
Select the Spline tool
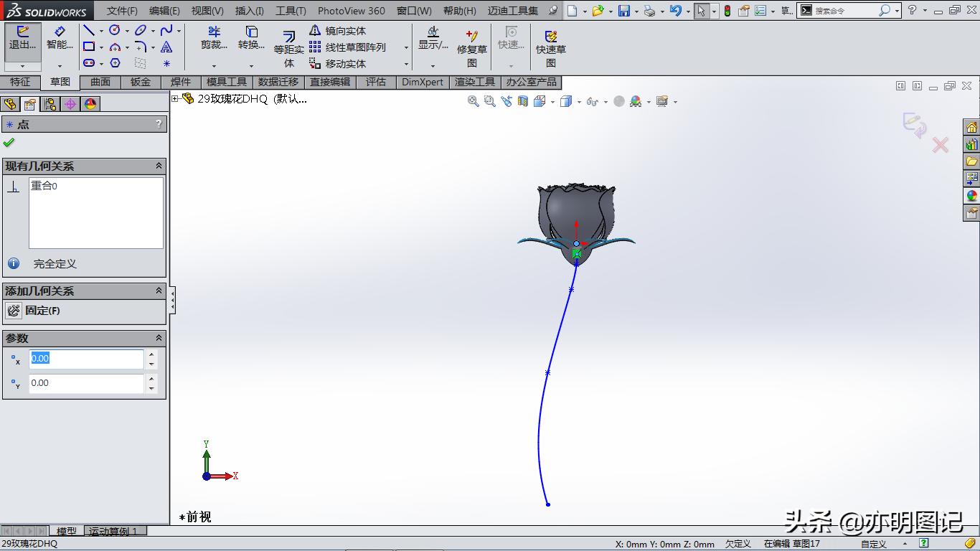click(168, 30)
